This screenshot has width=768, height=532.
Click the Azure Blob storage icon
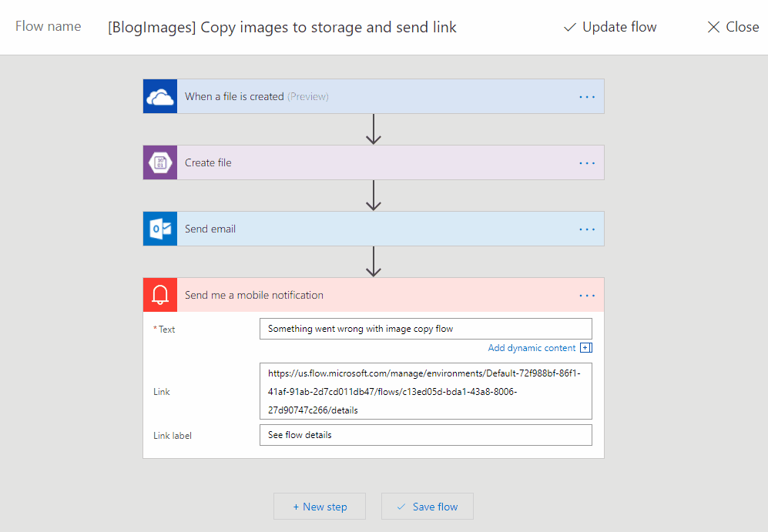[160, 162]
